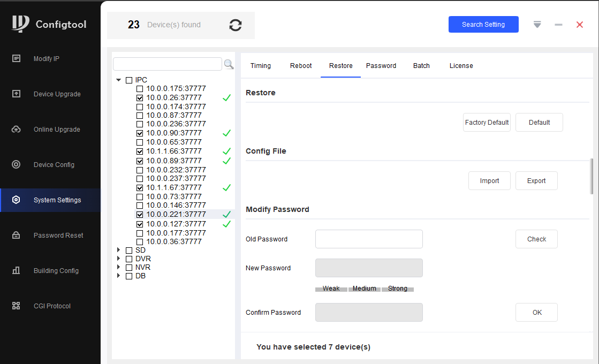Click the Weak strength indicator

pos(331,289)
